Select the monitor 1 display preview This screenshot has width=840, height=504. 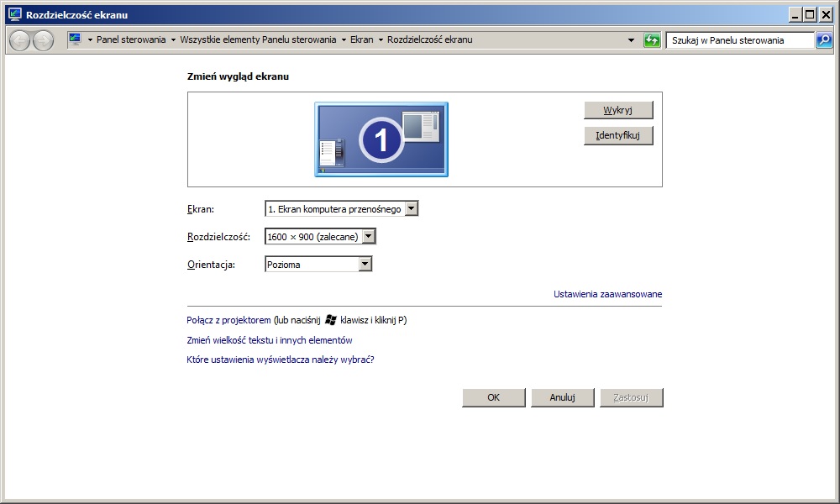pyautogui.click(x=381, y=139)
